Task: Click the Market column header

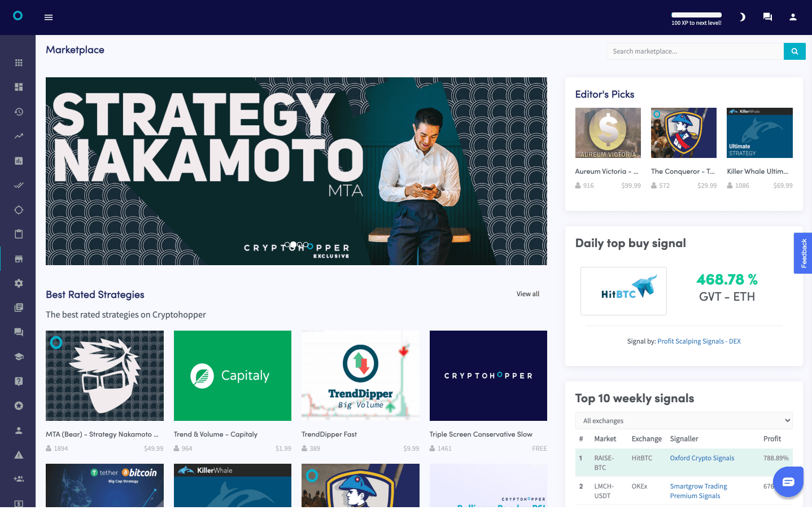Action: tap(605, 439)
